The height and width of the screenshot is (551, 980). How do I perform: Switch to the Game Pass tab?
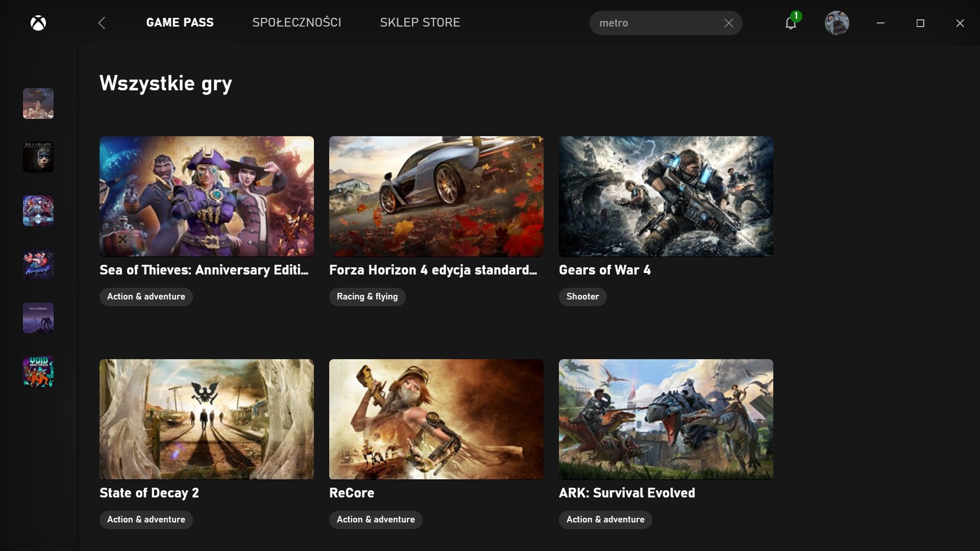[180, 22]
